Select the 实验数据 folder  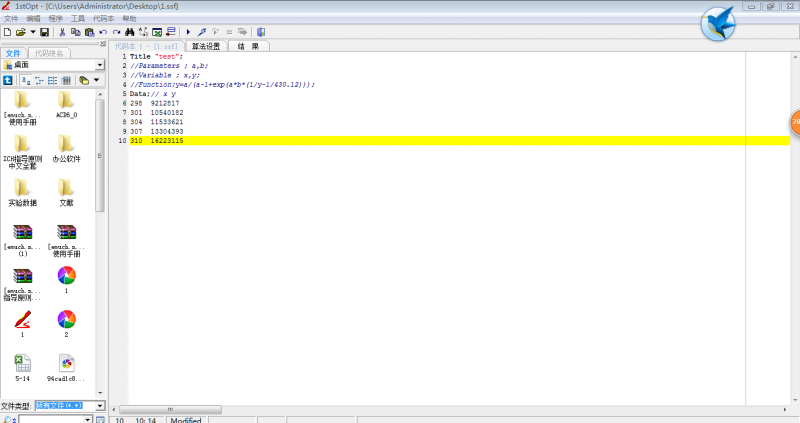22,193
